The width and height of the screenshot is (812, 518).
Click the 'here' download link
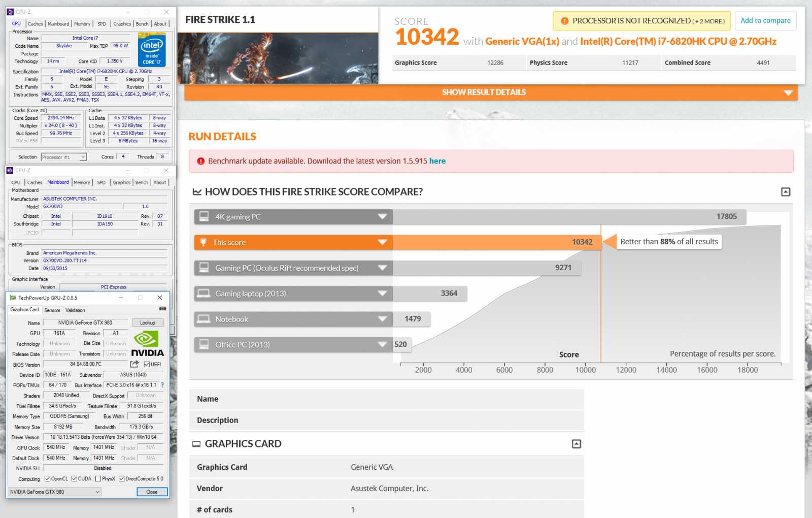click(437, 161)
